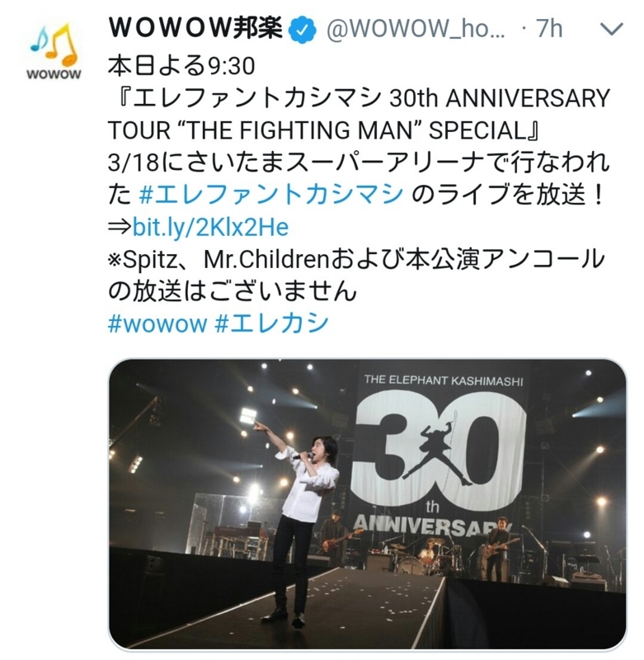
Task: Open the #エレカシ hashtag
Action: [271, 323]
